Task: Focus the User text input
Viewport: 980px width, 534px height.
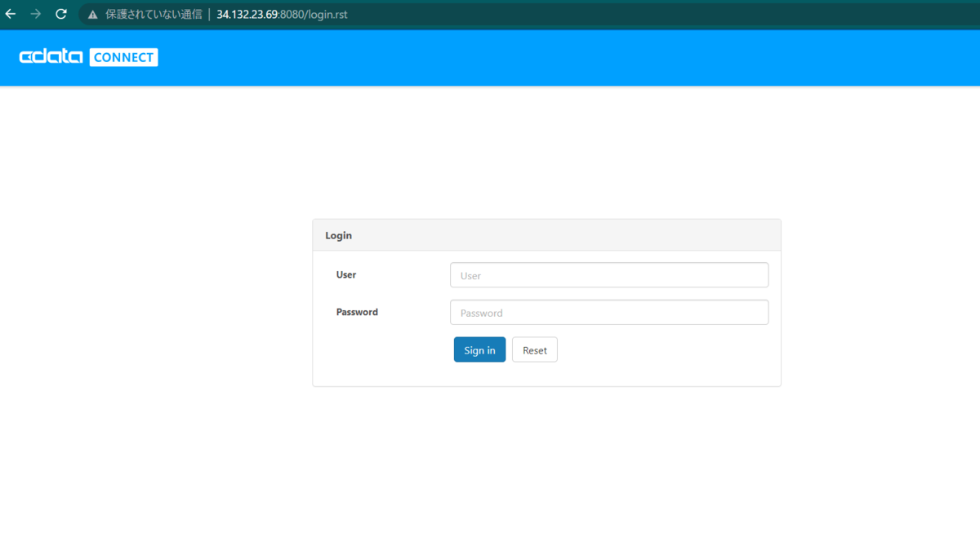Action: pyautogui.click(x=609, y=275)
